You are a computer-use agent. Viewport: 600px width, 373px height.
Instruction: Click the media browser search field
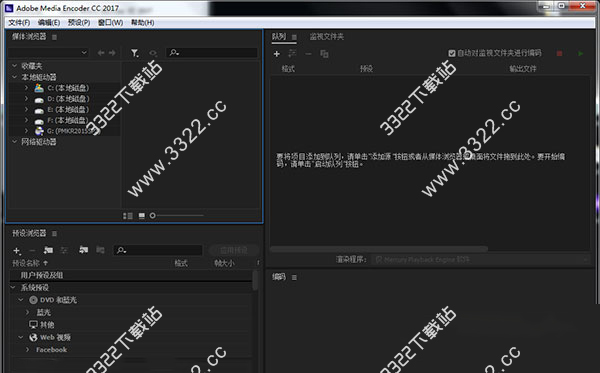pos(212,53)
